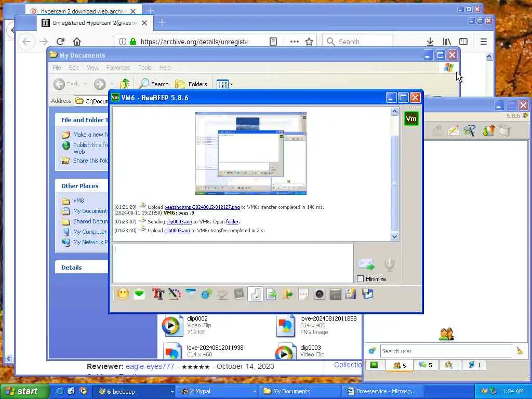Switch to the chats tab showing 5
Viewport: 532px width, 399px height.
[425, 365]
